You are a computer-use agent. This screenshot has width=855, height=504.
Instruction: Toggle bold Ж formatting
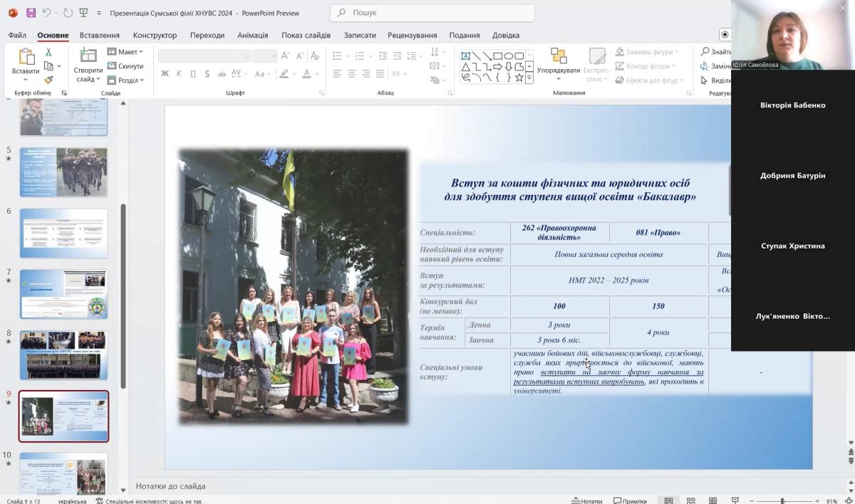pos(165,73)
